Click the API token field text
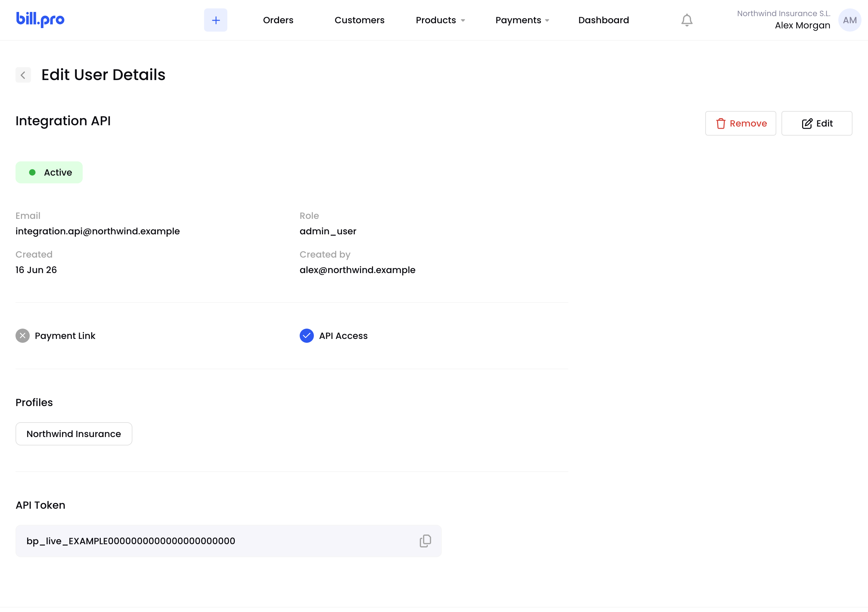 131,541
